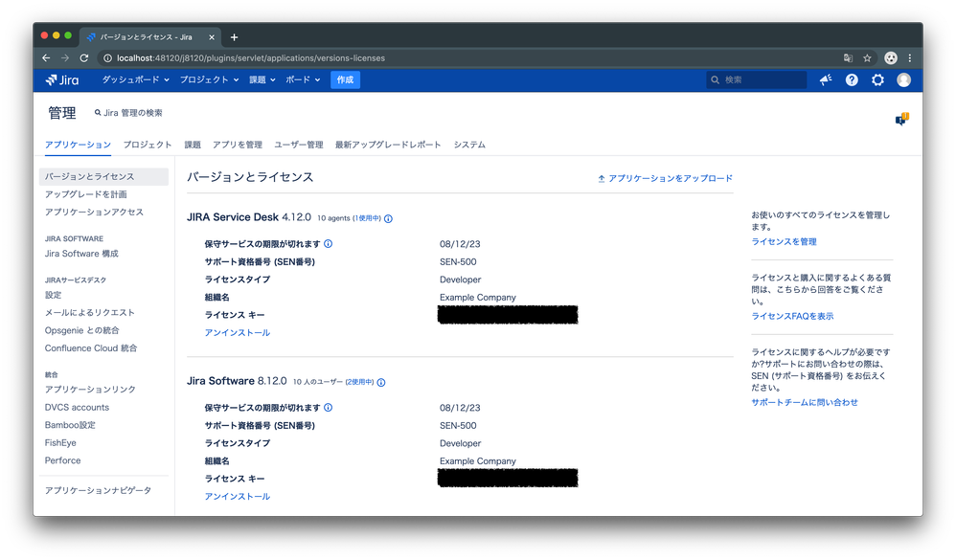Viewport: 956px width, 560px height.
Task: Click browser forward arrow
Action: point(65,57)
